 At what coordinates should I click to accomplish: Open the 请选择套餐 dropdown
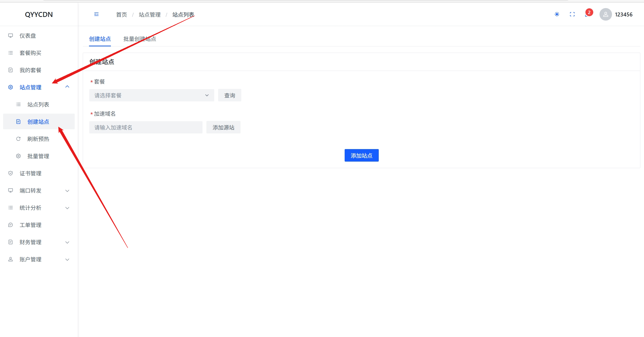click(151, 95)
